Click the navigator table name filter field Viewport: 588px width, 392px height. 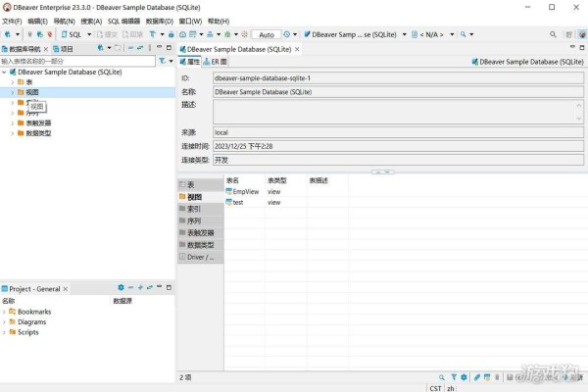click(77, 61)
